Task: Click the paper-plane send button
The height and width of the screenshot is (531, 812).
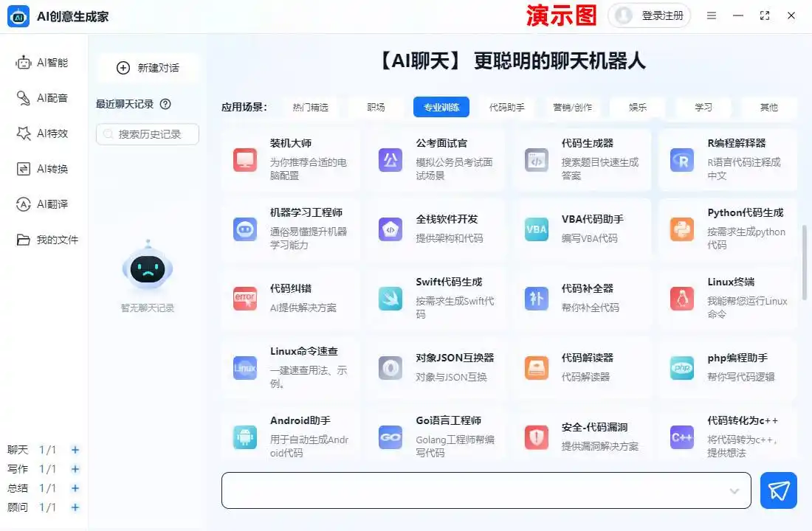Action: (x=779, y=490)
